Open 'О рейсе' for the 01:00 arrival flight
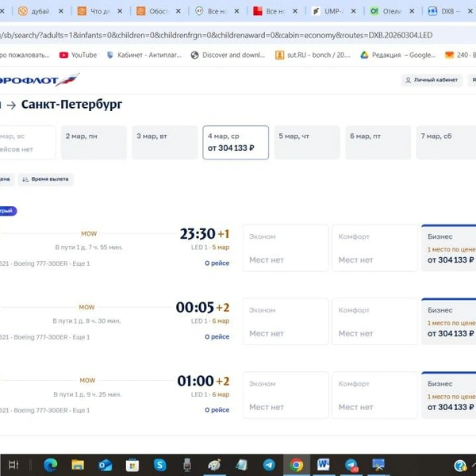This screenshot has height=476, width=476. coord(217,410)
